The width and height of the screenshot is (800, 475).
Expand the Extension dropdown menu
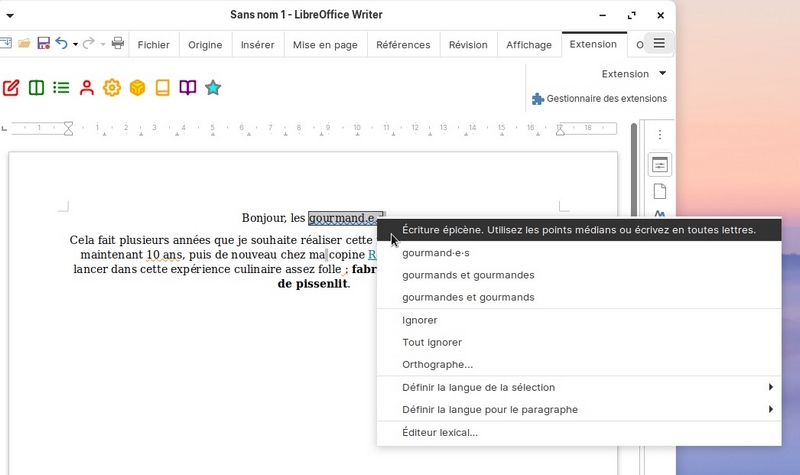coord(662,73)
